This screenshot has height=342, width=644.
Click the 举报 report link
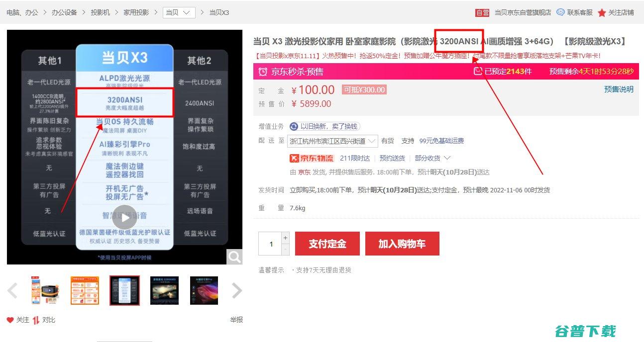[x=236, y=320]
